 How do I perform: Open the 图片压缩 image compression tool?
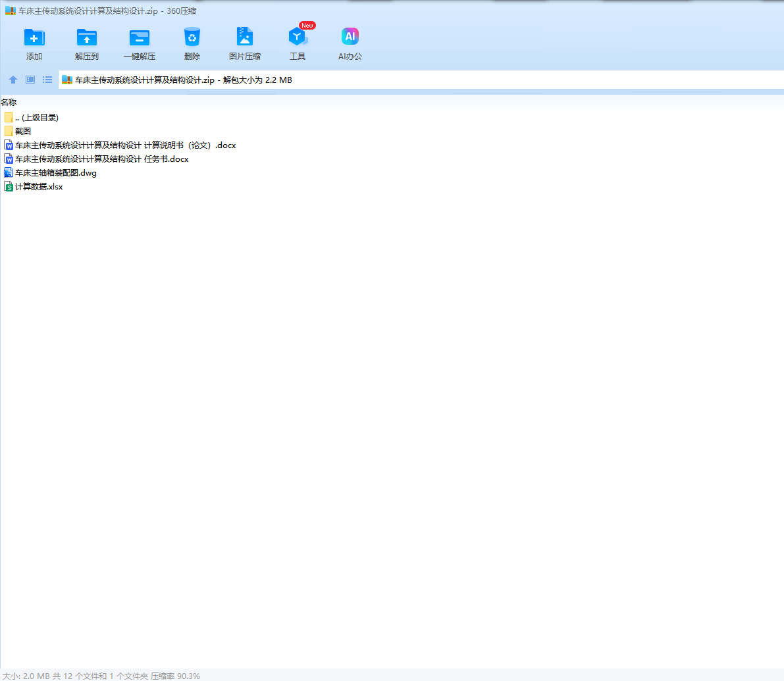click(x=244, y=37)
